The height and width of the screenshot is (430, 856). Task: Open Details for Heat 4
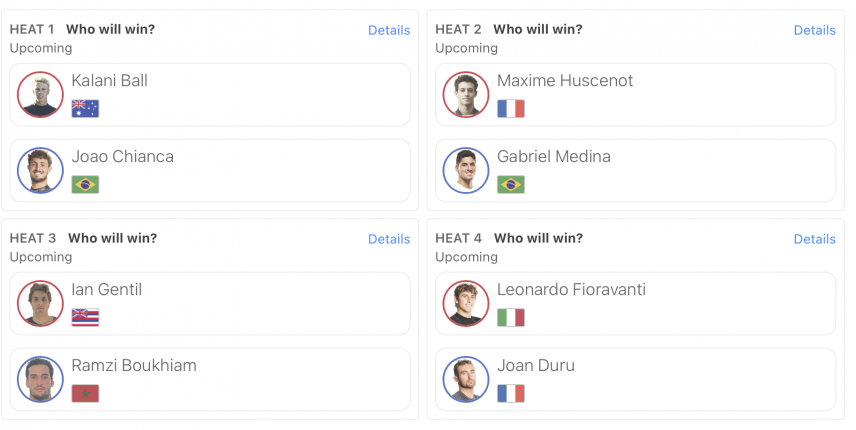[815, 239]
